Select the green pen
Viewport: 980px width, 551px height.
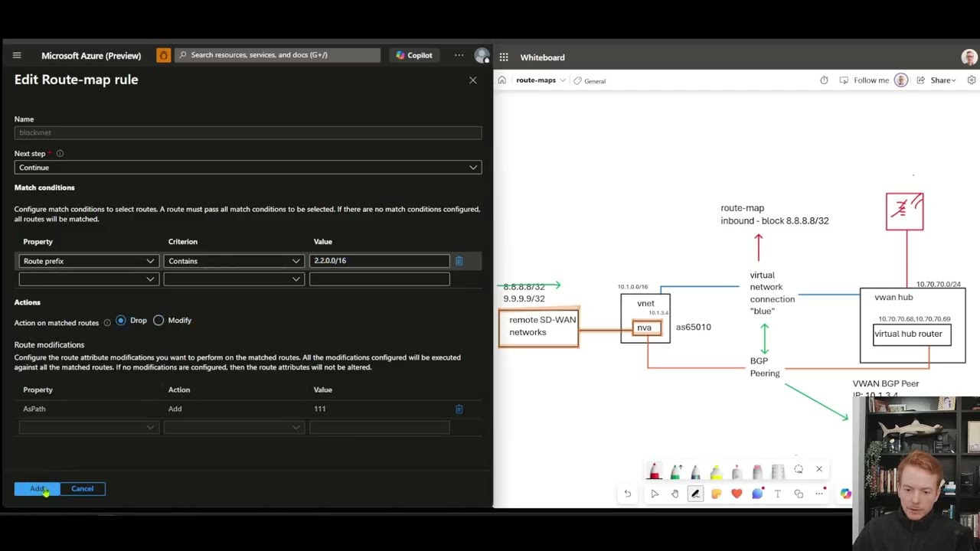tap(675, 471)
